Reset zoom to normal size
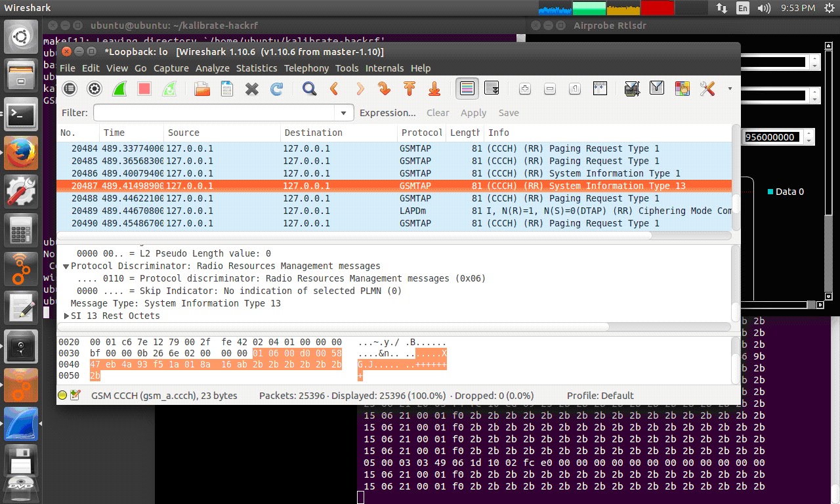The image size is (840, 504). (575, 89)
